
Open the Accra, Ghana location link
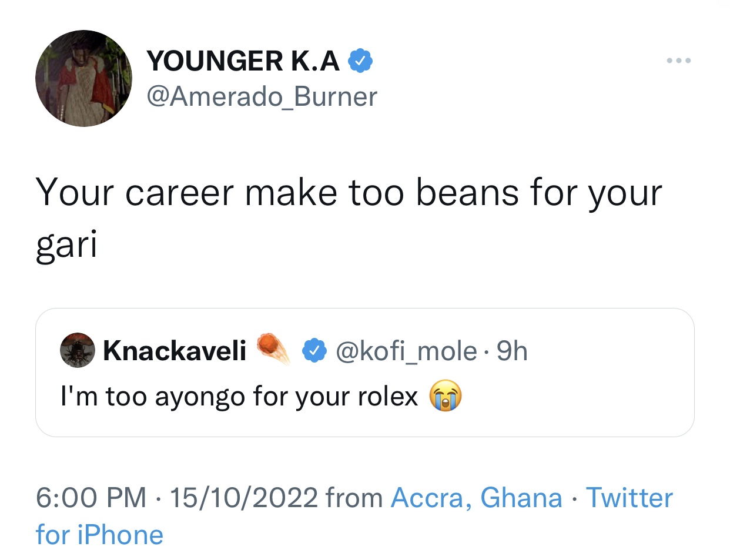[x=477, y=497]
